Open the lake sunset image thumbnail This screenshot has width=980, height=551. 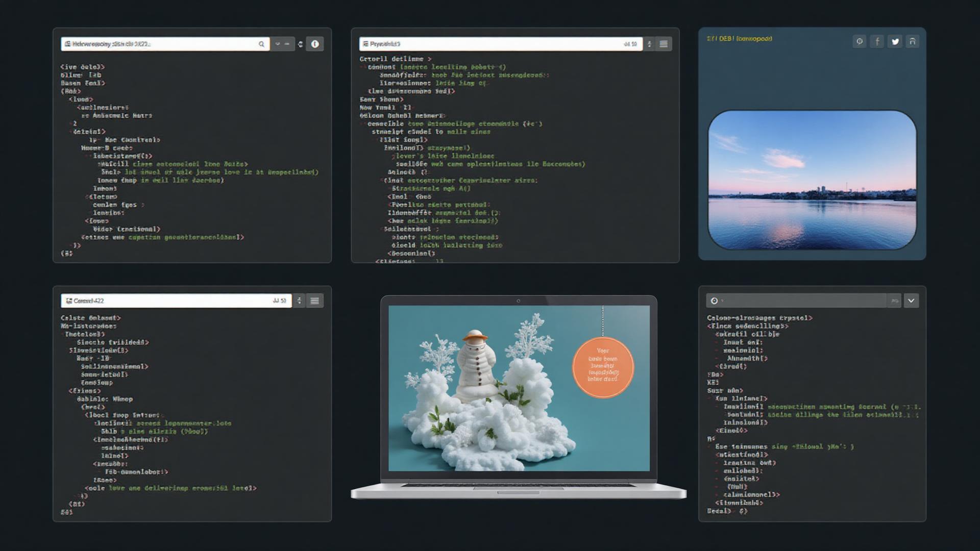pos(812,180)
